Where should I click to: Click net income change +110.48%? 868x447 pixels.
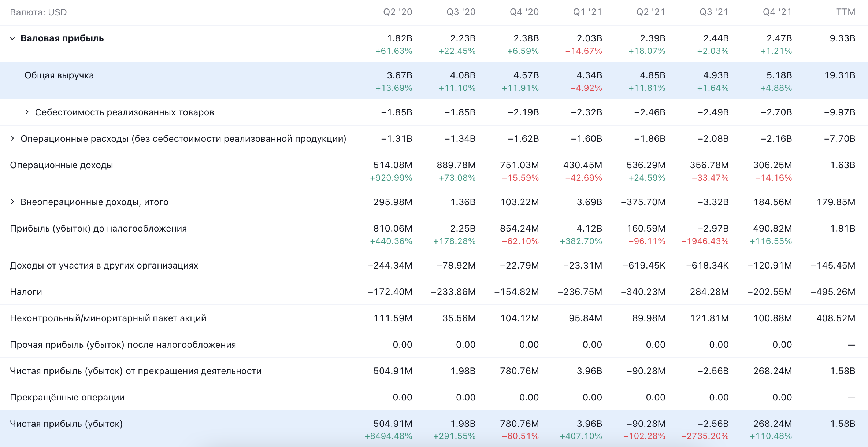[x=771, y=436]
